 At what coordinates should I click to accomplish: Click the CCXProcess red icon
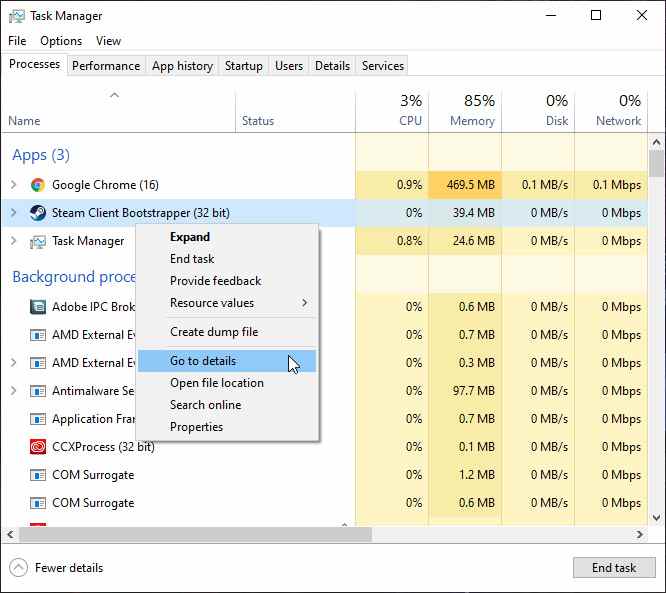pos(38,447)
